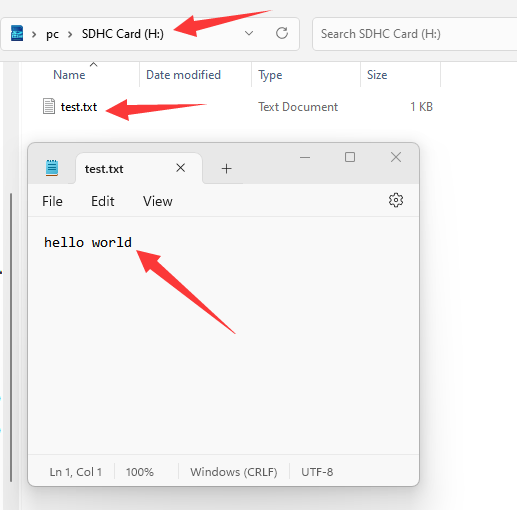Open the View menu in Notepad
This screenshot has width=517, height=510.
158,201
